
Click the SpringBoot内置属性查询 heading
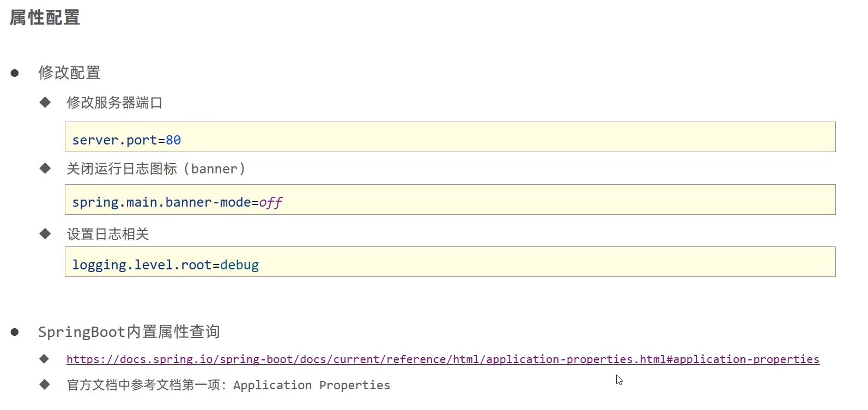point(129,332)
